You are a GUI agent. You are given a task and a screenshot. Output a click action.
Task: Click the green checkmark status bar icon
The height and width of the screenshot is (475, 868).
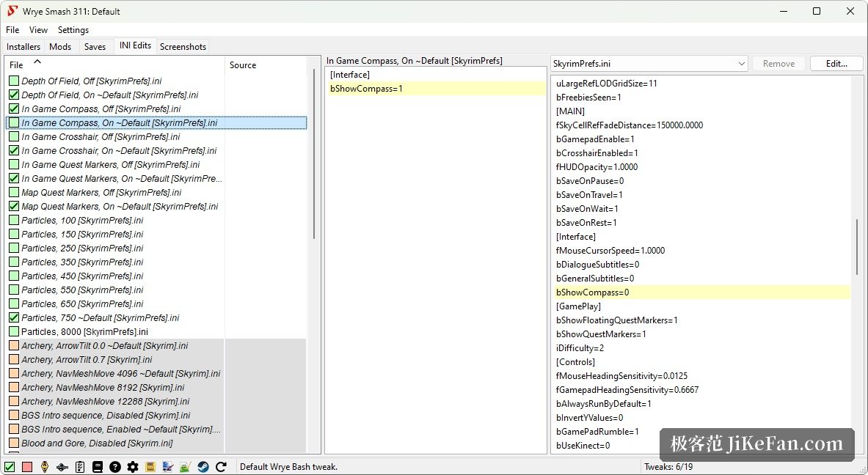(10, 467)
